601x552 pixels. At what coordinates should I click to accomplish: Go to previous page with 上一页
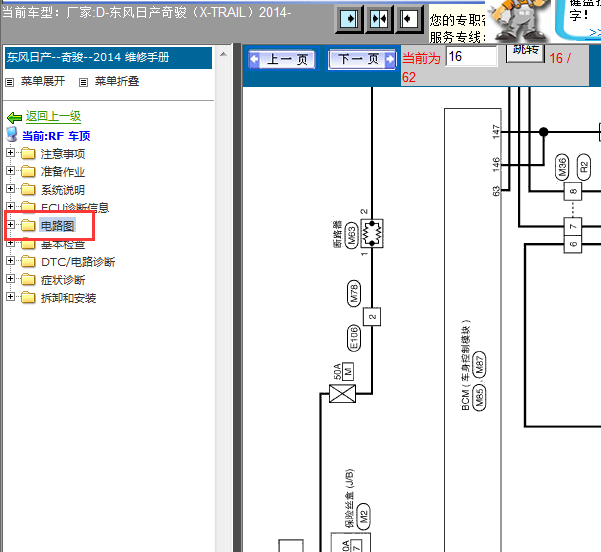click(282, 59)
